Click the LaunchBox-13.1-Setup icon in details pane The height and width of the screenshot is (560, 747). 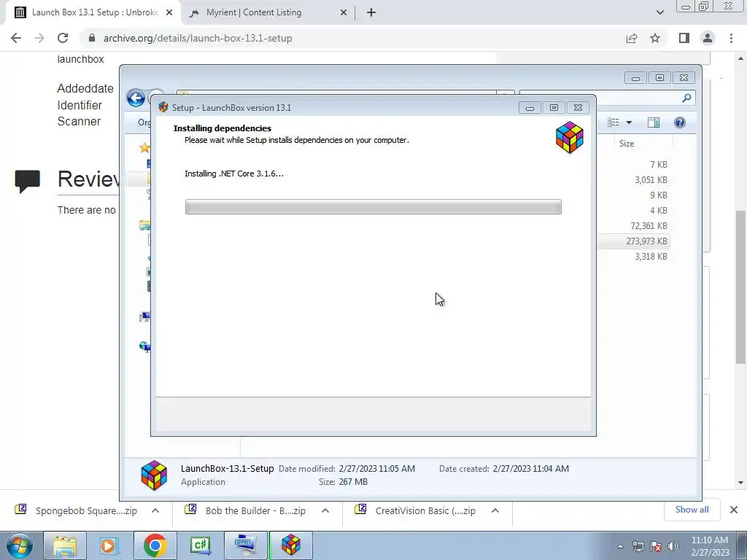pos(154,475)
